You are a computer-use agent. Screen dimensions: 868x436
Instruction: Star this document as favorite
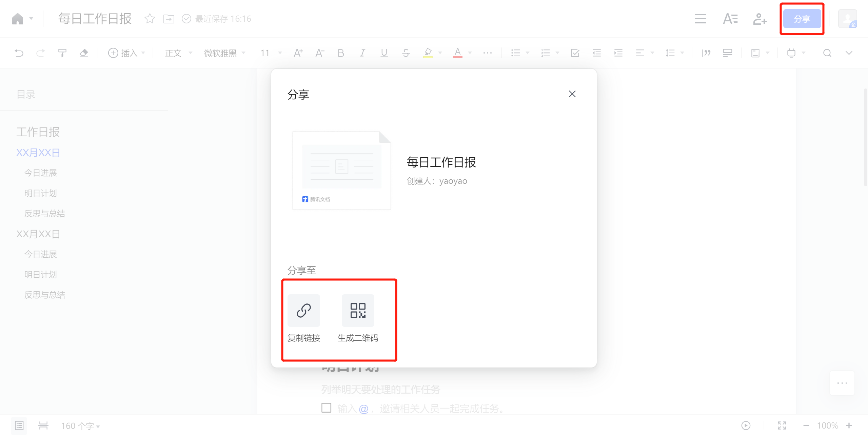tap(150, 19)
